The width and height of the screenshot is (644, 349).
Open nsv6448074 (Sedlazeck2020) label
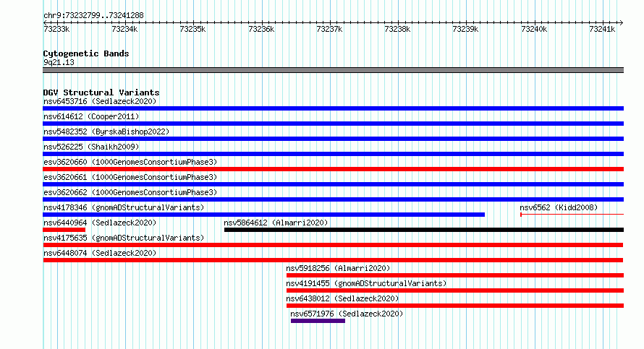click(x=100, y=253)
